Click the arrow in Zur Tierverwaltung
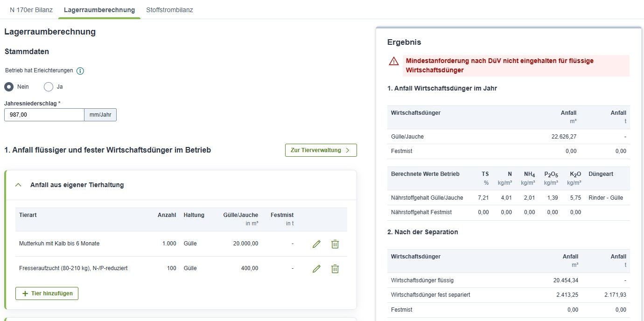 pos(347,150)
